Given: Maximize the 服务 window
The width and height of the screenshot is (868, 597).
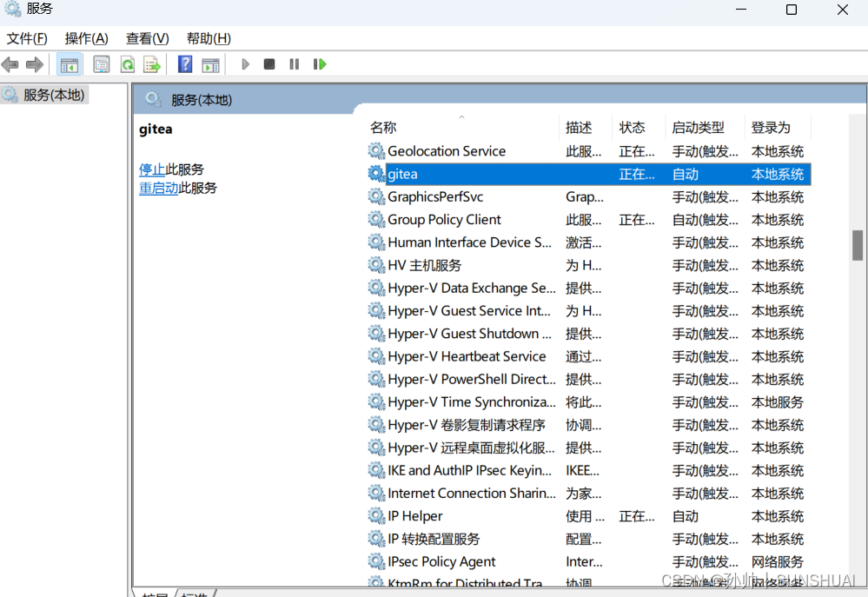Looking at the screenshot, I should (x=792, y=10).
